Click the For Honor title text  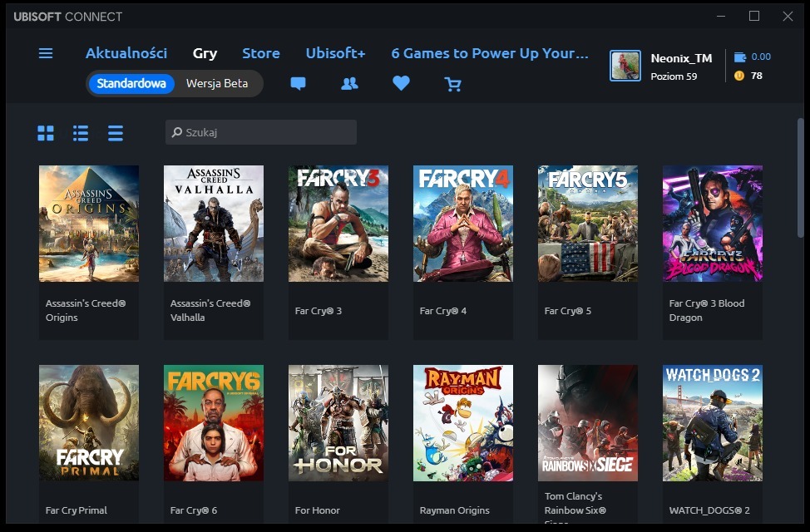point(317,510)
